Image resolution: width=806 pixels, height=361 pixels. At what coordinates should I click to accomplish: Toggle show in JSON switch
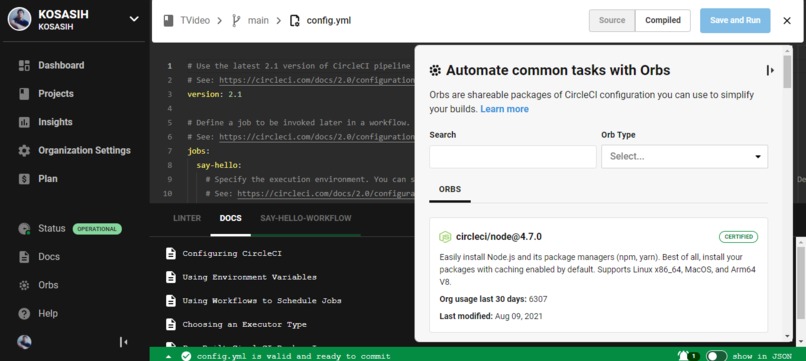[716, 356]
